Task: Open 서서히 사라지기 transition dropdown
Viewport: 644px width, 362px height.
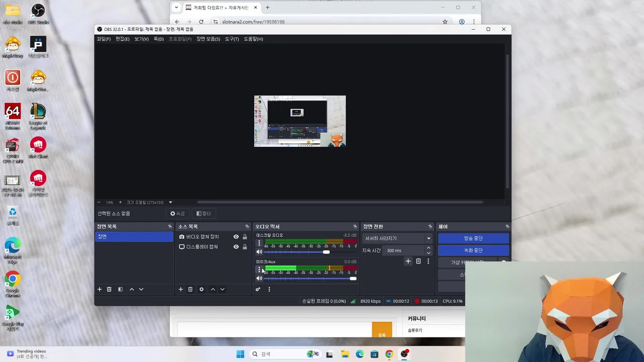Action: click(397, 238)
